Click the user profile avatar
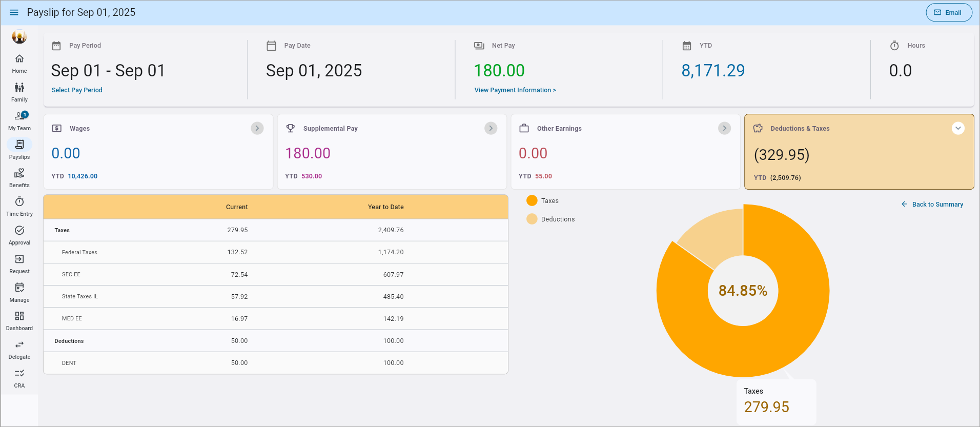 19,37
